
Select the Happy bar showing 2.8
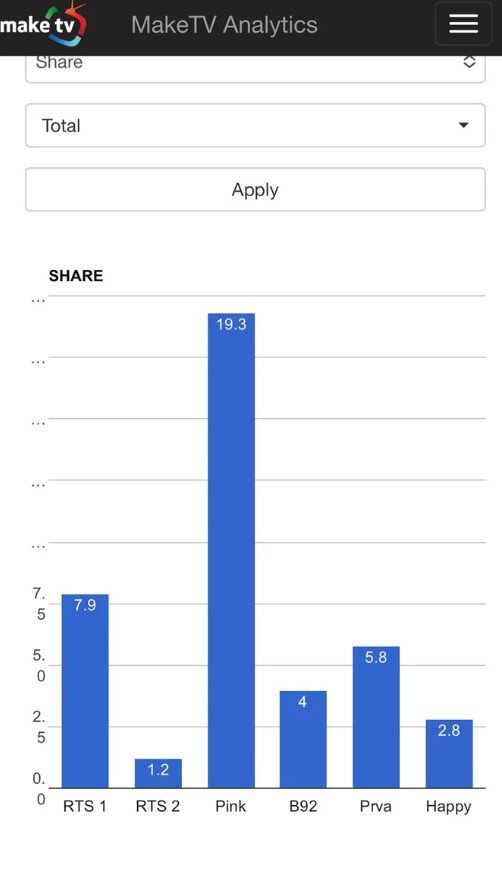(x=449, y=754)
